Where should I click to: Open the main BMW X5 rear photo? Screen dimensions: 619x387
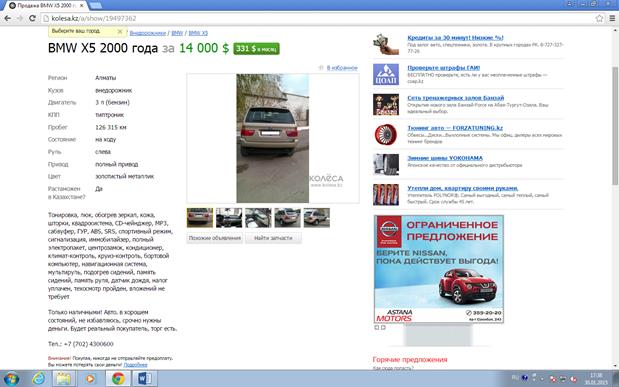click(x=273, y=138)
